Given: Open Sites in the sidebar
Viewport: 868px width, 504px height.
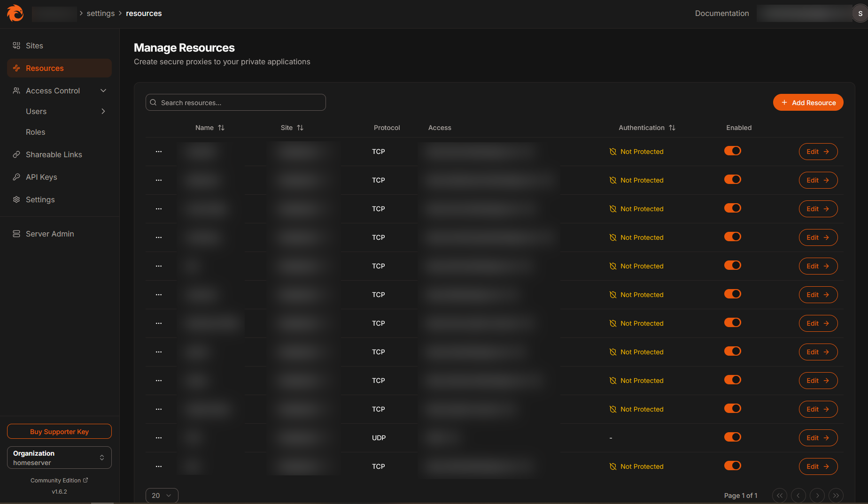Looking at the screenshot, I should [x=34, y=46].
